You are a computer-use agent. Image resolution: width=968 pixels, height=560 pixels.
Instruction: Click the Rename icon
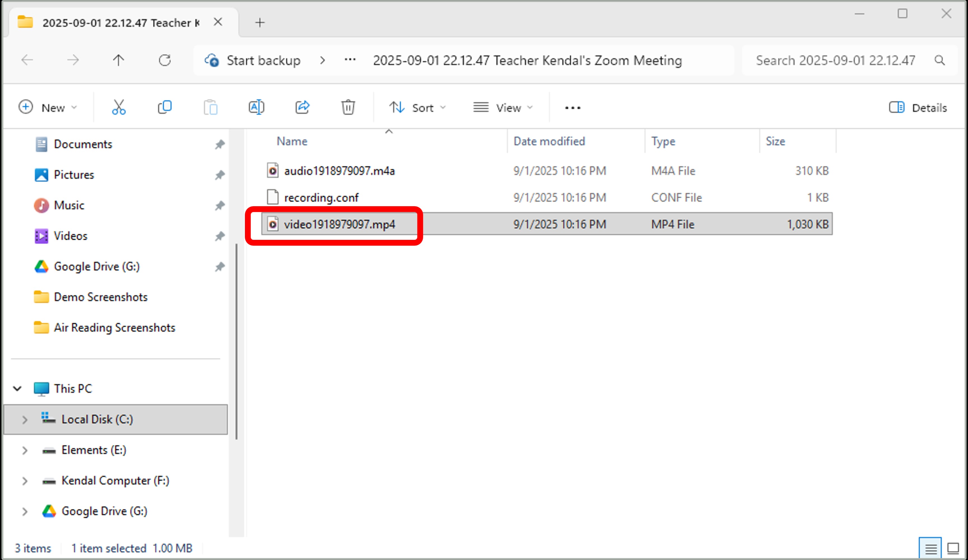(256, 107)
